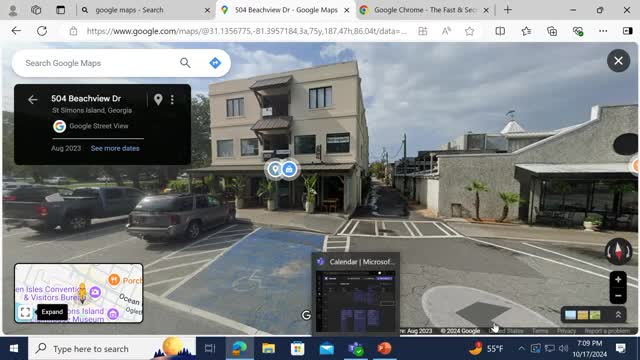Open the Collections icon in the Edge toolbar

pos(552,31)
